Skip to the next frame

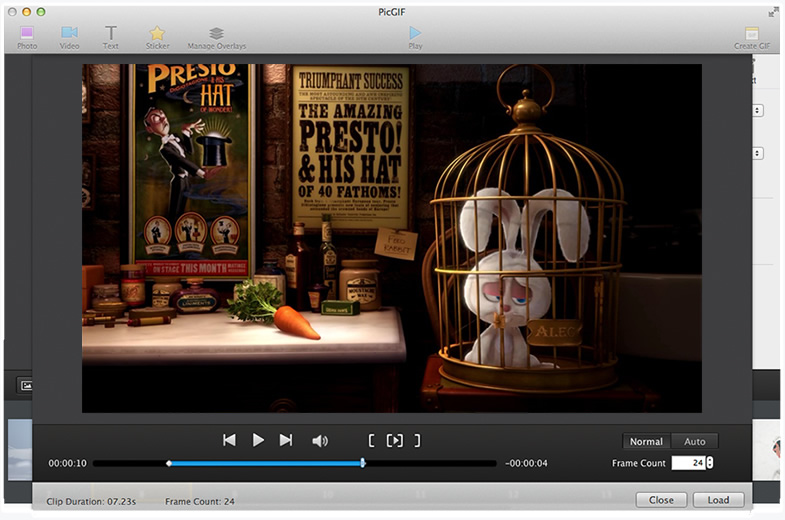[286, 440]
